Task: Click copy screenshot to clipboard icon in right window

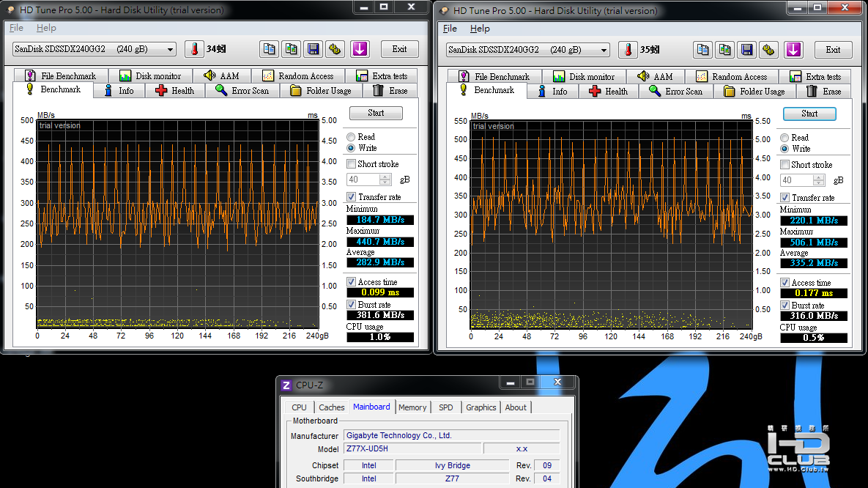Action: click(x=724, y=50)
